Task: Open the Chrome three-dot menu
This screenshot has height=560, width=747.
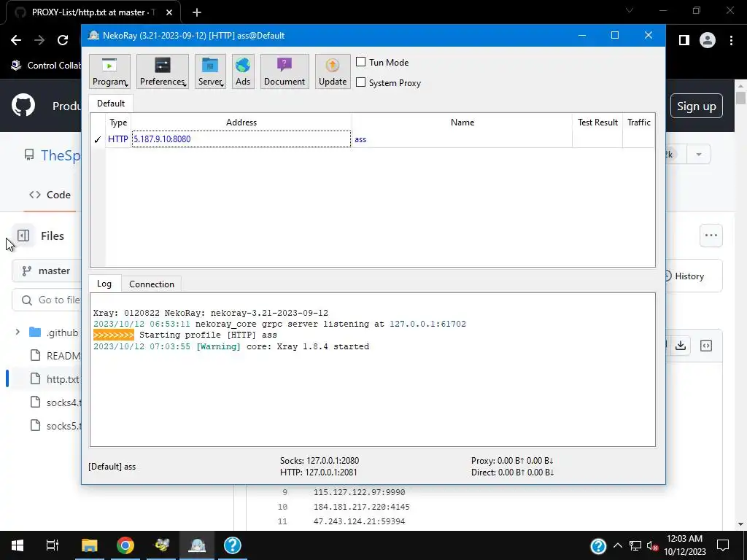Action: 731,41
